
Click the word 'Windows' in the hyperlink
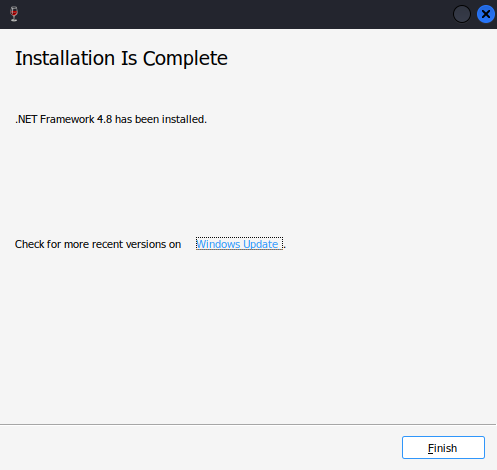(x=218, y=244)
